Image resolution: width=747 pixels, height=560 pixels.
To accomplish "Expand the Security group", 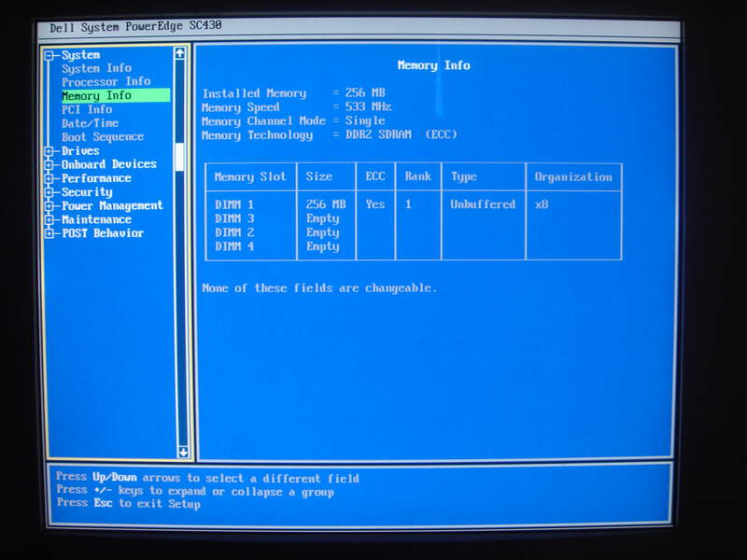I will coord(49,192).
